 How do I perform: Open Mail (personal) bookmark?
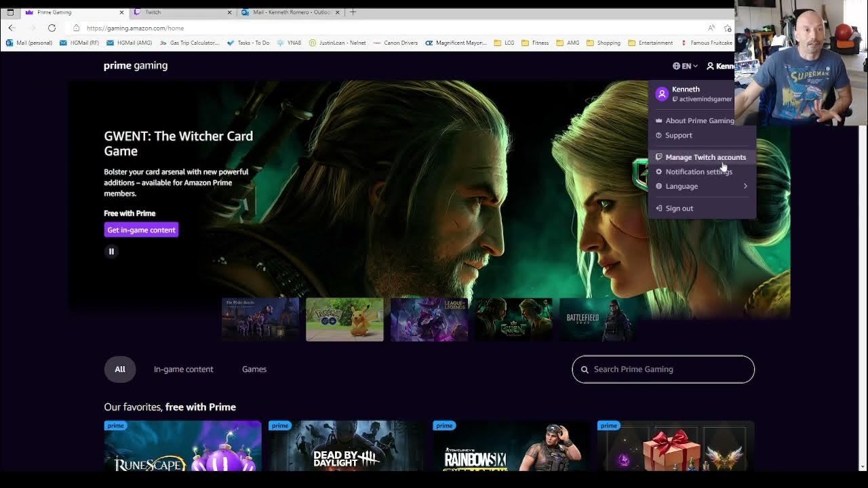point(28,43)
